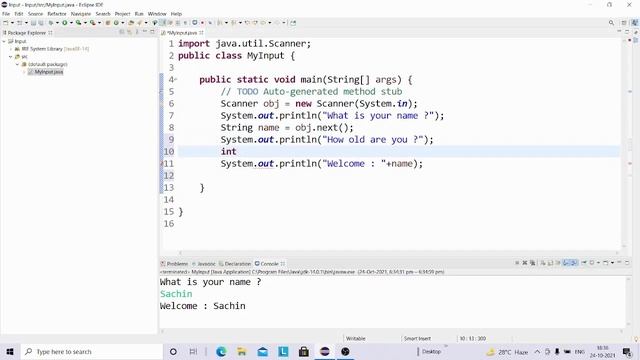
Task: Click the error marker beside line 11
Action: coord(162,164)
